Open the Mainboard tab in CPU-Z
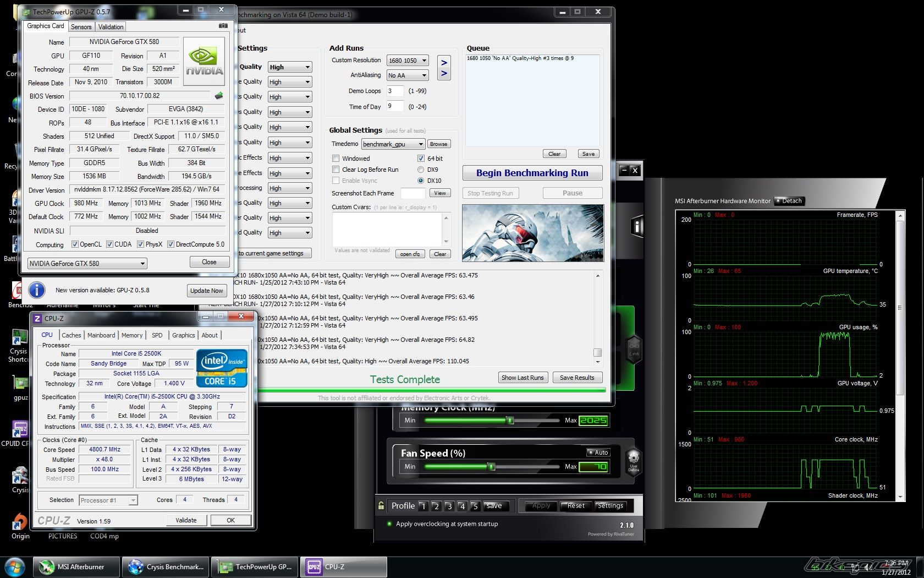 point(101,335)
